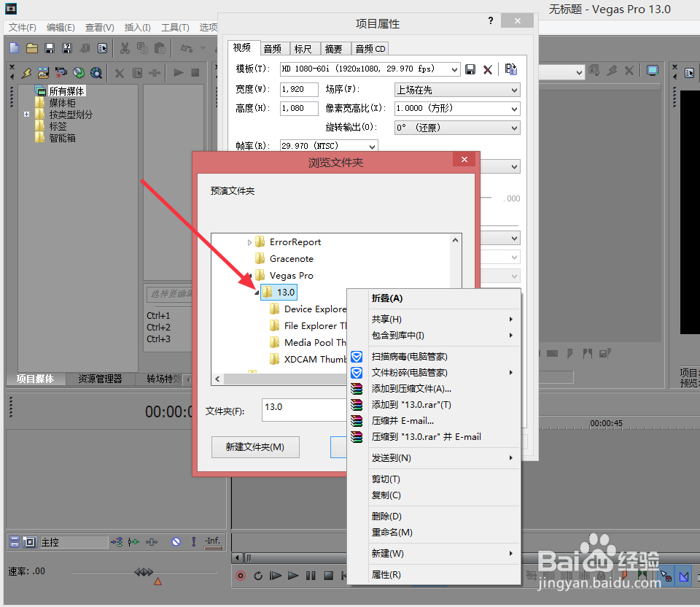Click the Pause button in transport bar

coord(311,576)
